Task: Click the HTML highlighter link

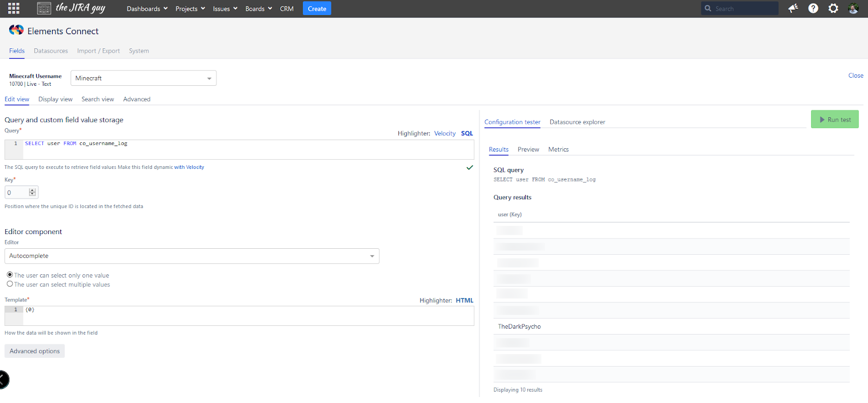Action: (x=464, y=300)
